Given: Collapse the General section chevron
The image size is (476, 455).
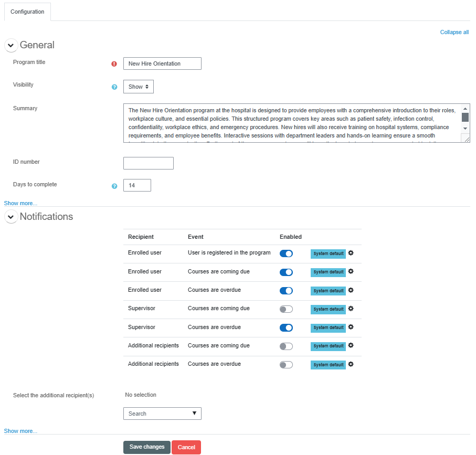Looking at the screenshot, I should tap(10, 46).
